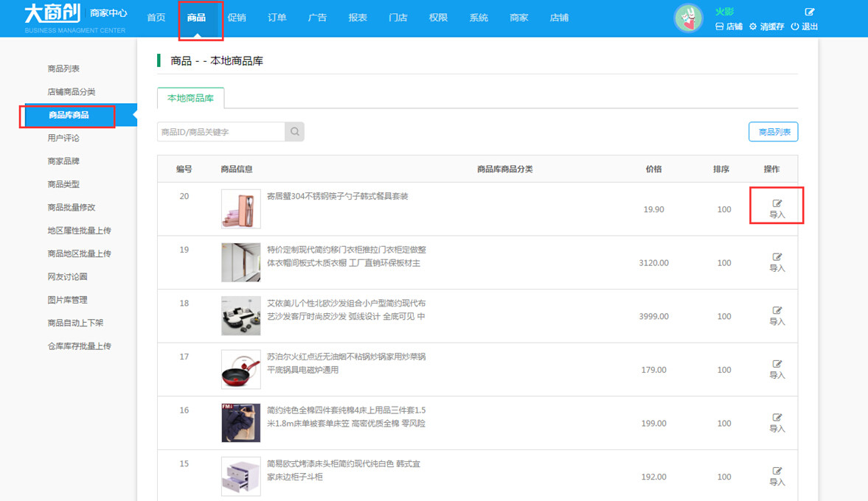The image size is (868, 501).
Task: Click 退出 logout in header
Action: (805, 27)
